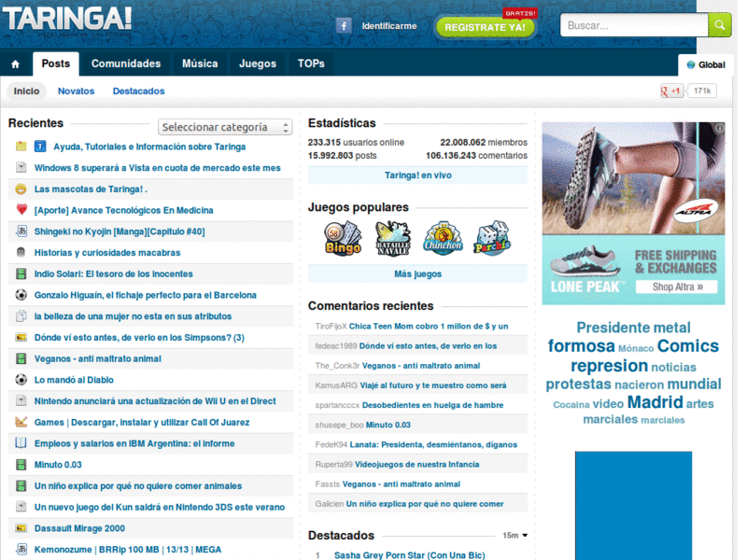Click the soccer ball icon beside Lo mandó al Diablo
Viewport: 747px width, 560px height.
[21, 380]
